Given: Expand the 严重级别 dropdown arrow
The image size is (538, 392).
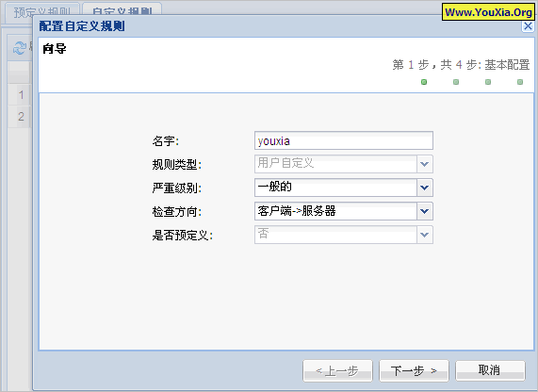Looking at the screenshot, I should (424, 188).
